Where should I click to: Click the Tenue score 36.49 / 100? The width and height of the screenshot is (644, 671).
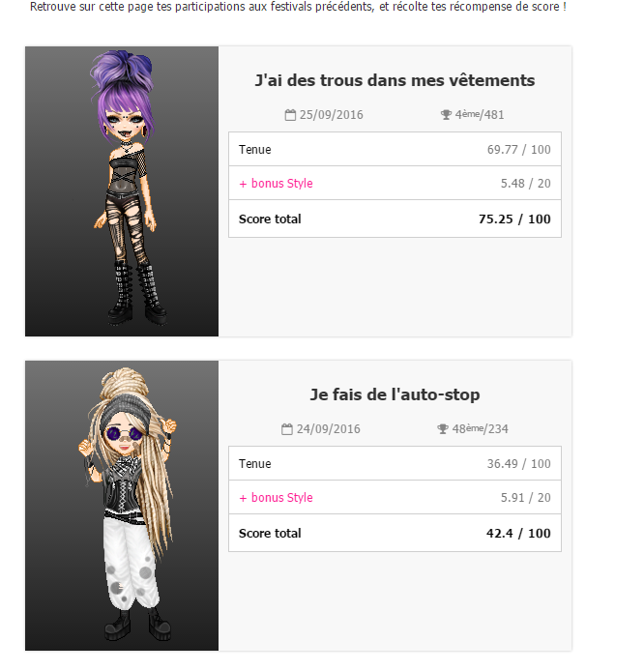pos(518,464)
